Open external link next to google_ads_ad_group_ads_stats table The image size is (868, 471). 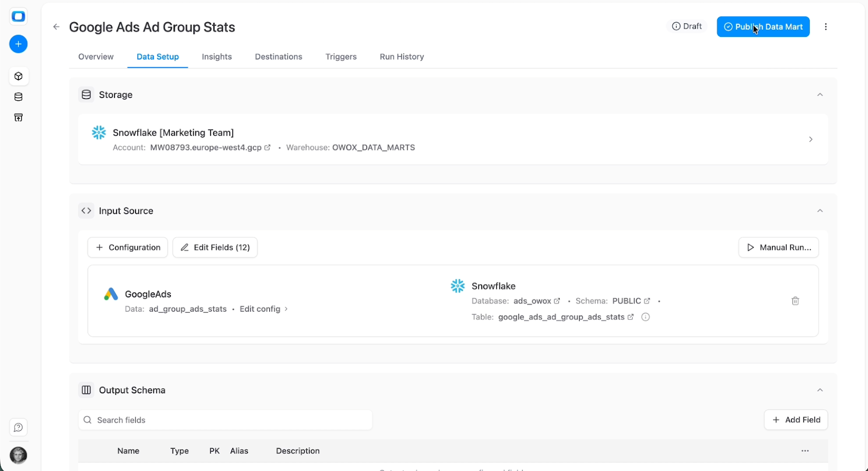[630, 317]
